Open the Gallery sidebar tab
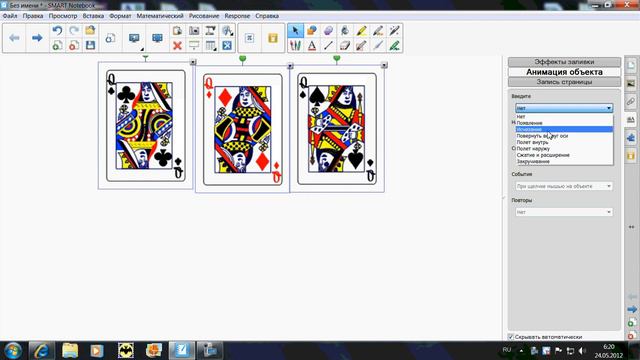The width and height of the screenshot is (640, 360). 631,84
